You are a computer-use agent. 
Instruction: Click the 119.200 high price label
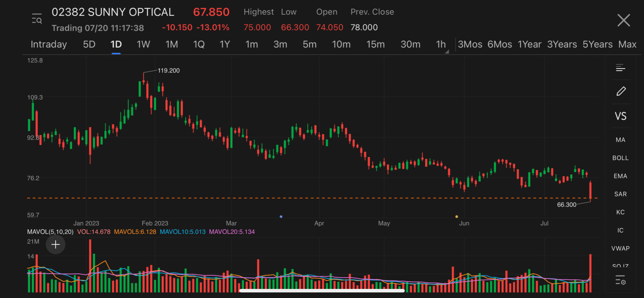coord(169,71)
